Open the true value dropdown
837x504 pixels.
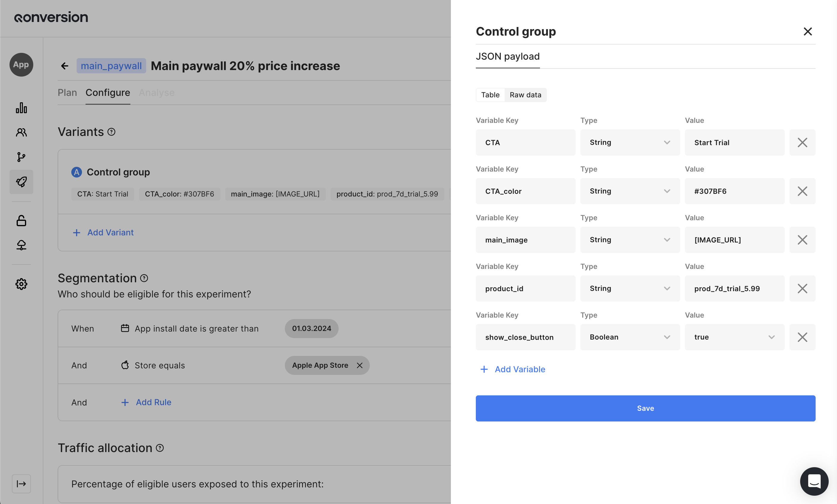tap(734, 337)
